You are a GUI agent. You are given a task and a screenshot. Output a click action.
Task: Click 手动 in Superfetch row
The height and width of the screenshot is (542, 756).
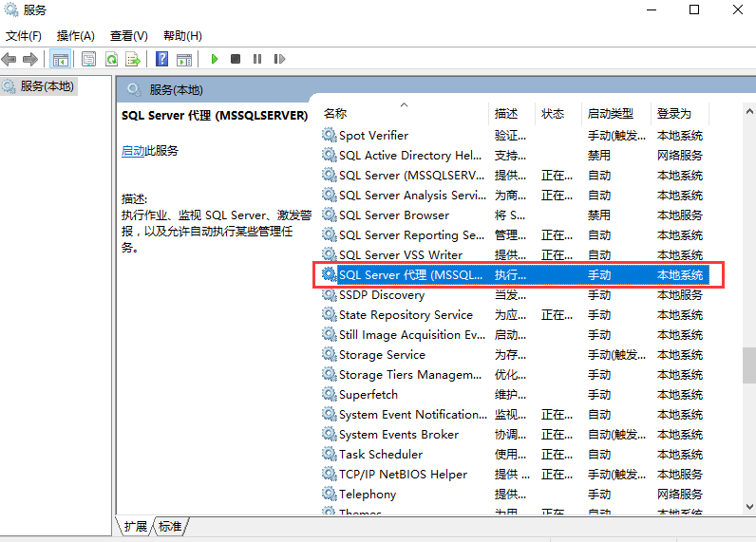(599, 395)
